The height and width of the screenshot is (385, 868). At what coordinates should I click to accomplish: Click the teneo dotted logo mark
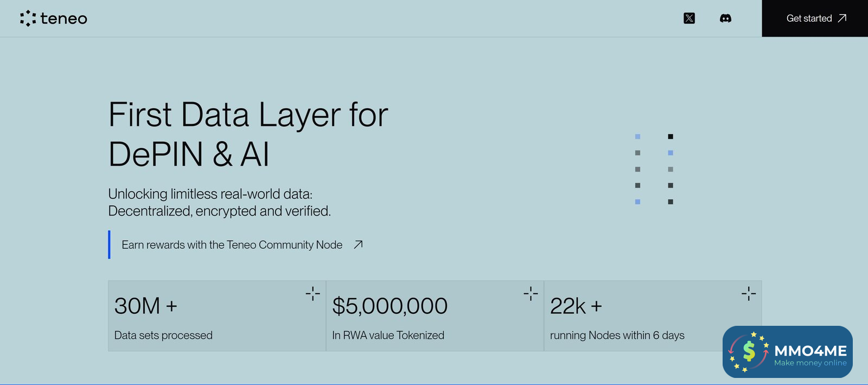pyautogui.click(x=28, y=18)
